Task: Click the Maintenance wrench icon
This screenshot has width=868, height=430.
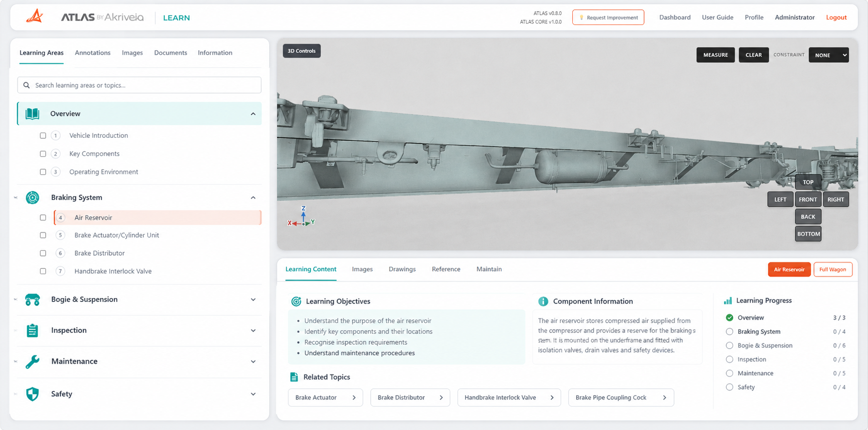Action: [33, 361]
